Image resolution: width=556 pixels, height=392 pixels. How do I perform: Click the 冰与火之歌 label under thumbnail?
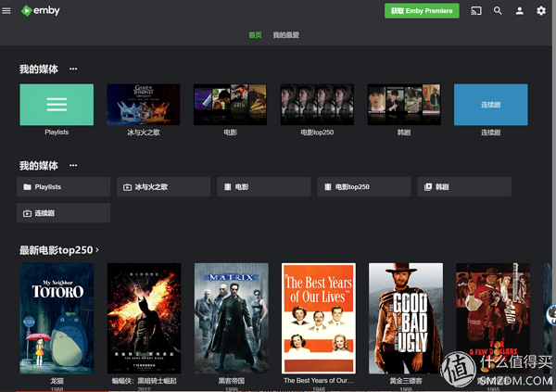tap(144, 133)
